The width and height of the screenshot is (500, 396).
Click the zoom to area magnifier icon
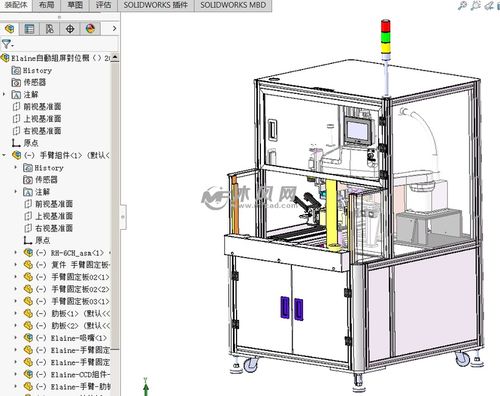(x=462, y=5)
